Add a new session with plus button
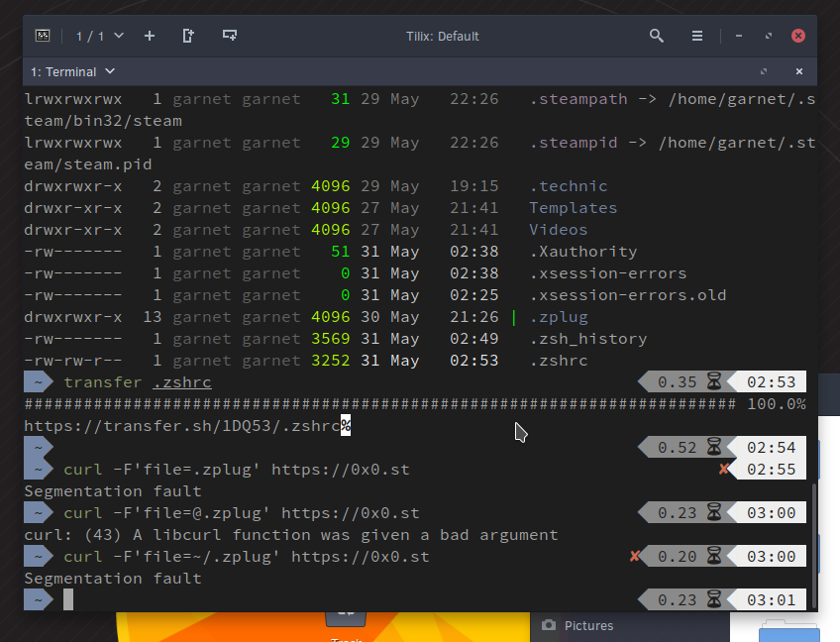Screen dimensions: 840x642 click(x=150, y=36)
